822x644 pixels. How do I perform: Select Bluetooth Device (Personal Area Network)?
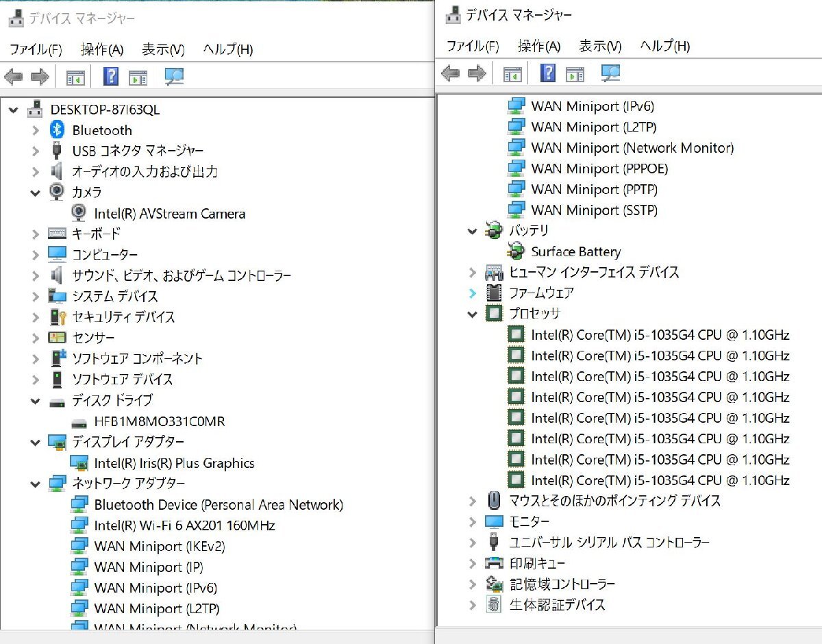click(219, 505)
